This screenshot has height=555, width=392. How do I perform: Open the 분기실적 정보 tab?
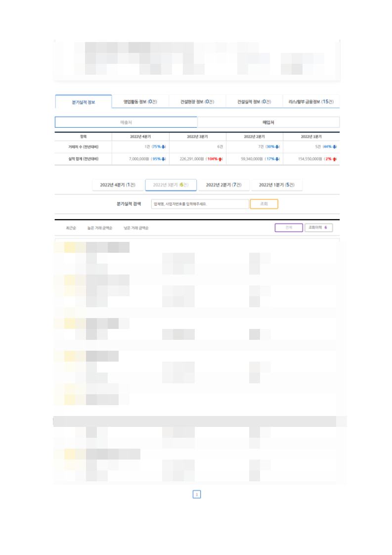(84, 102)
